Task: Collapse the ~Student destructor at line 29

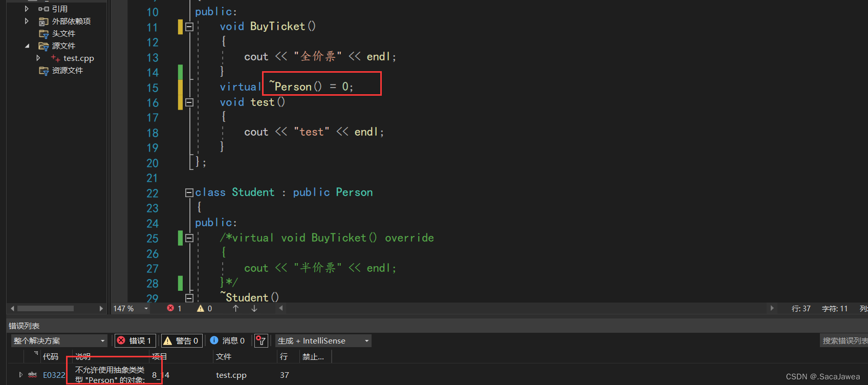Action: [x=189, y=298]
